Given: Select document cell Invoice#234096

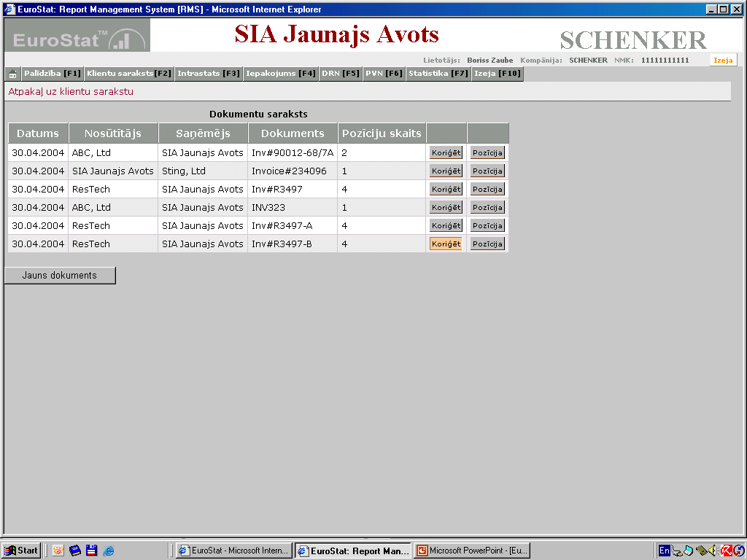Looking at the screenshot, I should point(293,171).
